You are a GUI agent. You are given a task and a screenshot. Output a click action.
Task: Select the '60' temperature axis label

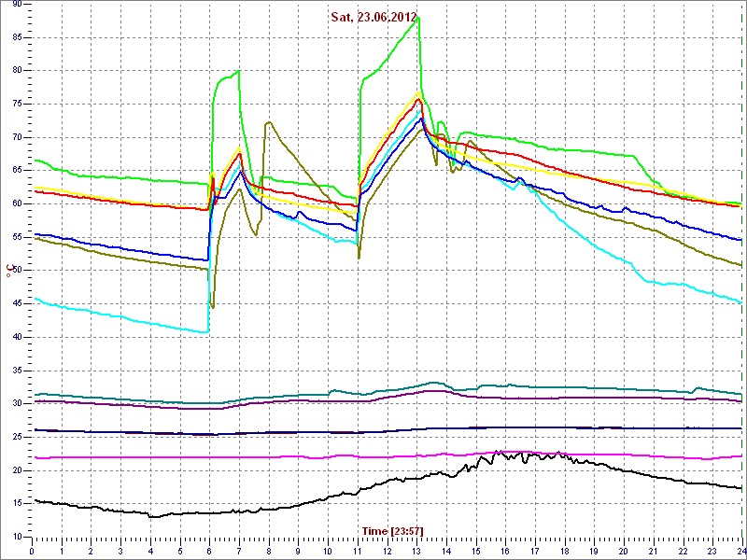[18, 203]
